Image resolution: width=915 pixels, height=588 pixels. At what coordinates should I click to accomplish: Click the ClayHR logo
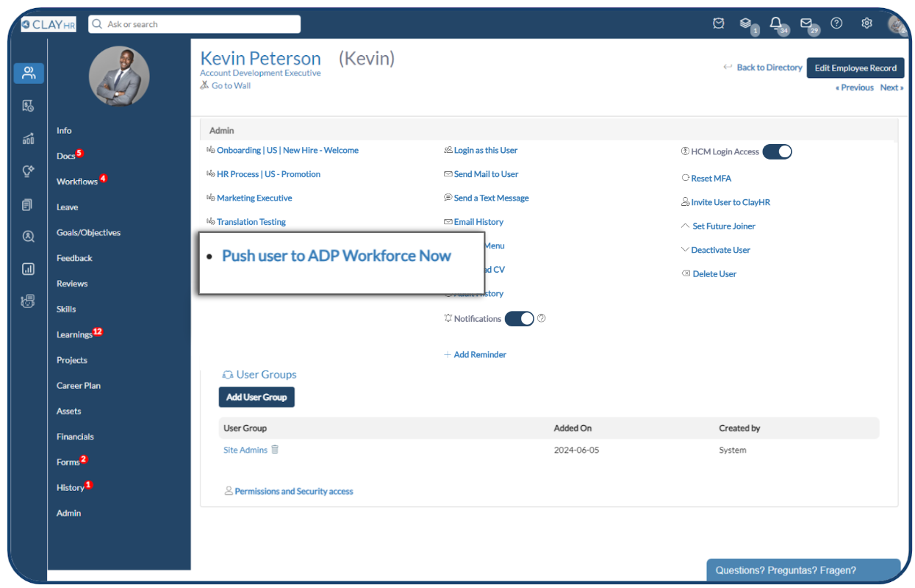49,24
